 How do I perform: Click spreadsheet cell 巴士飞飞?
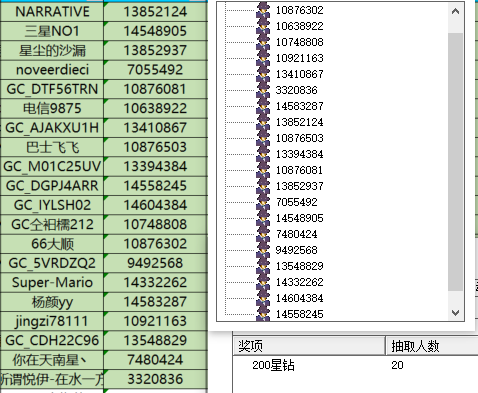(x=52, y=147)
